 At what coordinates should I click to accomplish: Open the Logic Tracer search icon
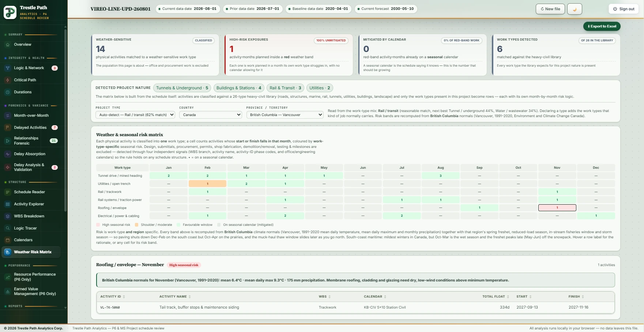coord(8,228)
